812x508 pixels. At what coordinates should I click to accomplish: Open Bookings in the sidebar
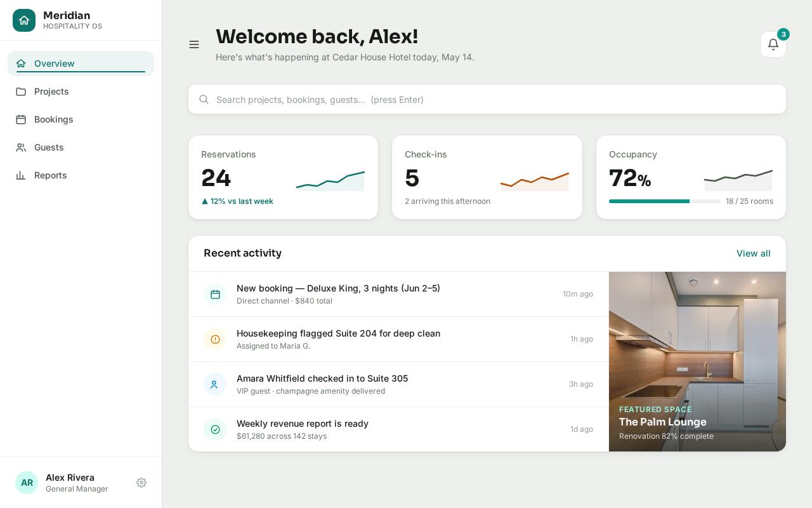pos(81,119)
